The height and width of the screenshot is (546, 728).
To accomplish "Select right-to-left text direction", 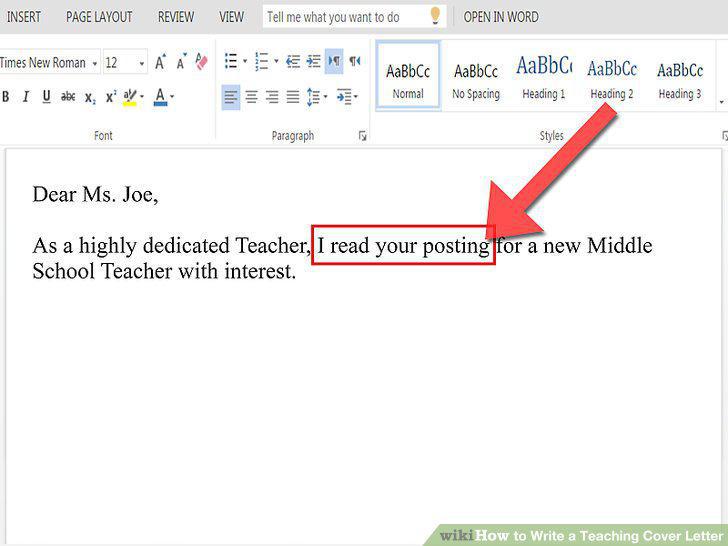I will pos(355,61).
